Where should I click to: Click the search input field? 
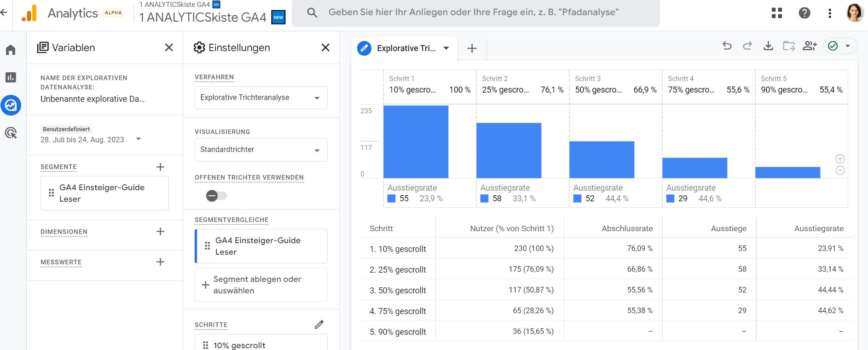coord(474,12)
